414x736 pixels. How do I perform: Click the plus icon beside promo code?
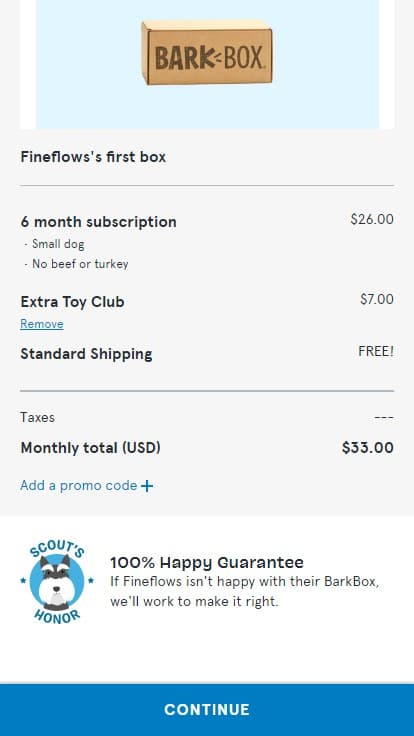point(147,486)
